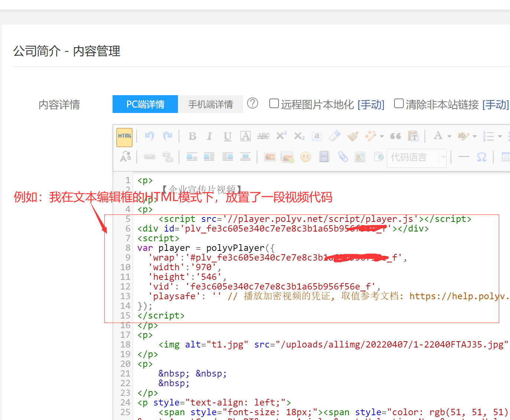
Task: Click the touppercase letter-case icon
Action: pyautogui.click(x=126, y=157)
